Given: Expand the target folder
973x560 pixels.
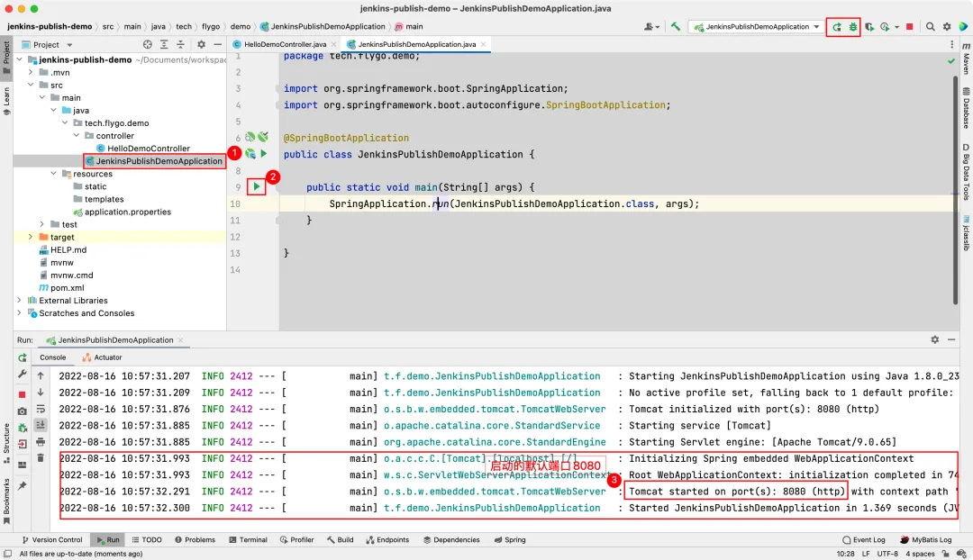Looking at the screenshot, I should (31, 237).
